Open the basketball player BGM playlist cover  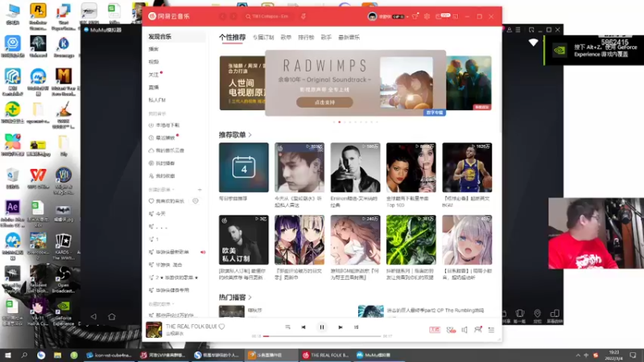point(467,167)
